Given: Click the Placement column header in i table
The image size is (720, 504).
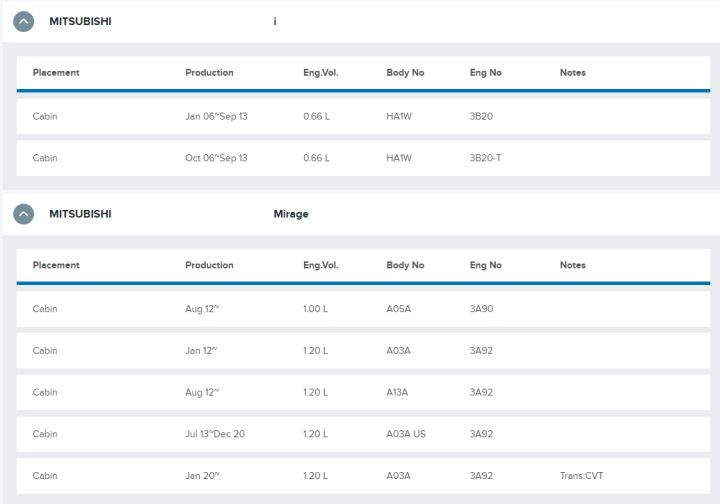Looking at the screenshot, I should pyautogui.click(x=56, y=73).
